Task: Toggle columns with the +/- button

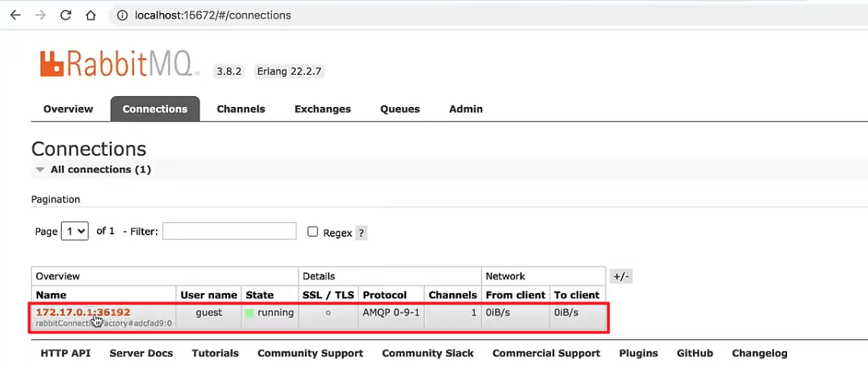Action: coord(621,276)
